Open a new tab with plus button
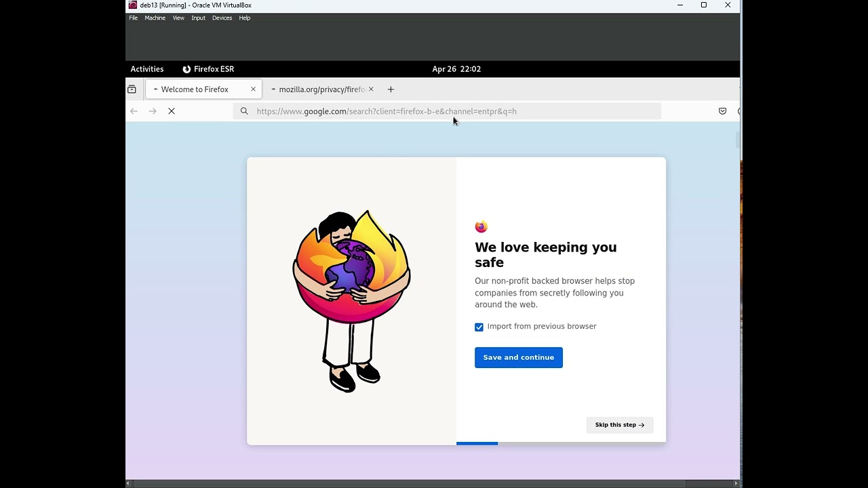The width and height of the screenshot is (868, 488). pyautogui.click(x=391, y=89)
